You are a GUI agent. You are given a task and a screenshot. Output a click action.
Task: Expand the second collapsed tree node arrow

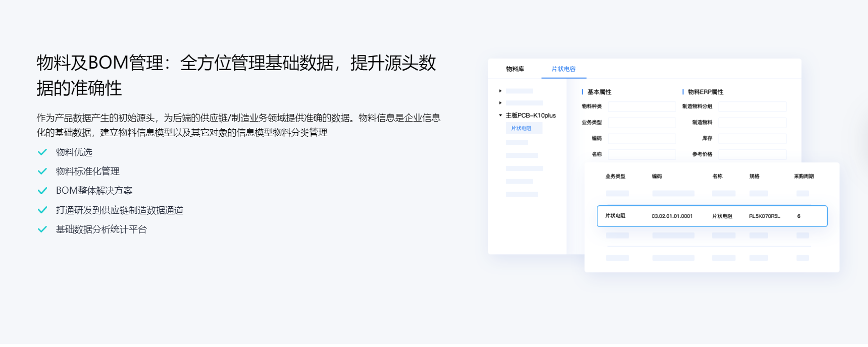coord(500,103)
